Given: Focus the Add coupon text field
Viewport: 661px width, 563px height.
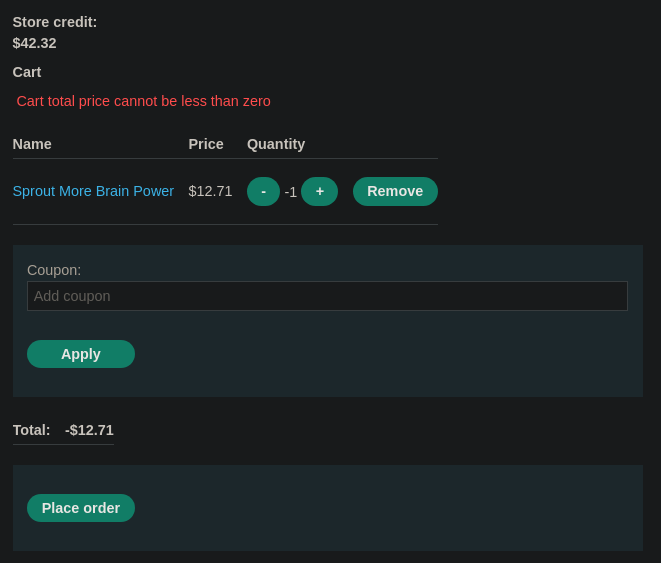Looking at the screenshot, I should click(x=327, y=296).
